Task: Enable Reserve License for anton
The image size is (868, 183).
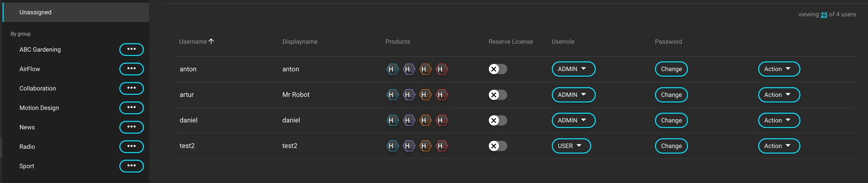Action: pyautogui.click(x=497, y=69)
